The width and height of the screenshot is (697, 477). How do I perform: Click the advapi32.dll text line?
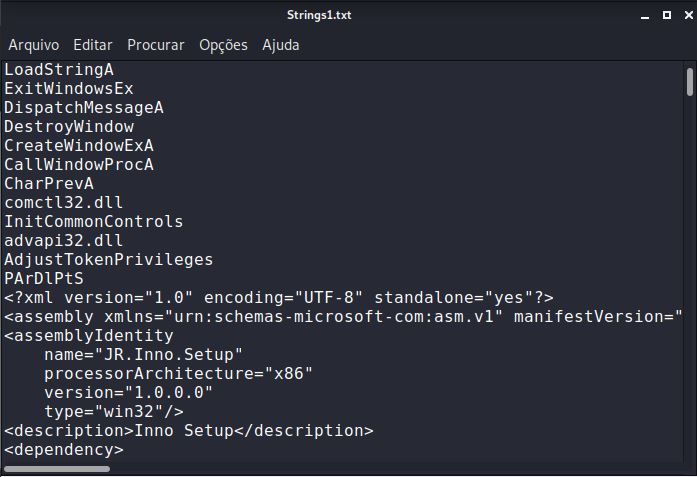(64, 241)
